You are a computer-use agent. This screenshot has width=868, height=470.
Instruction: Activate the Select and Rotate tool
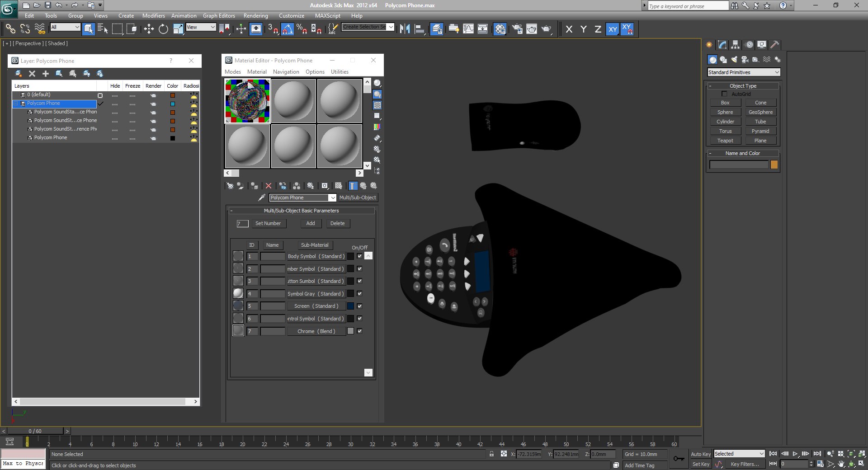click(163, 29)
